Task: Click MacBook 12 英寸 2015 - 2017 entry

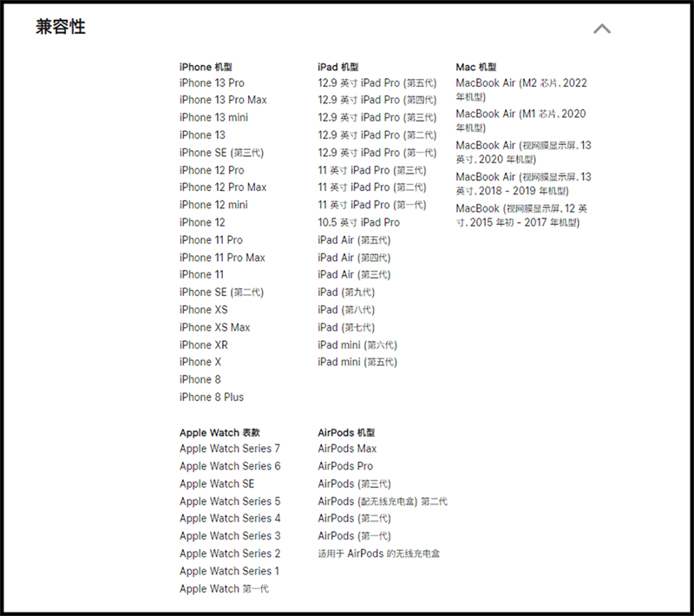Action: click(522, 215)
